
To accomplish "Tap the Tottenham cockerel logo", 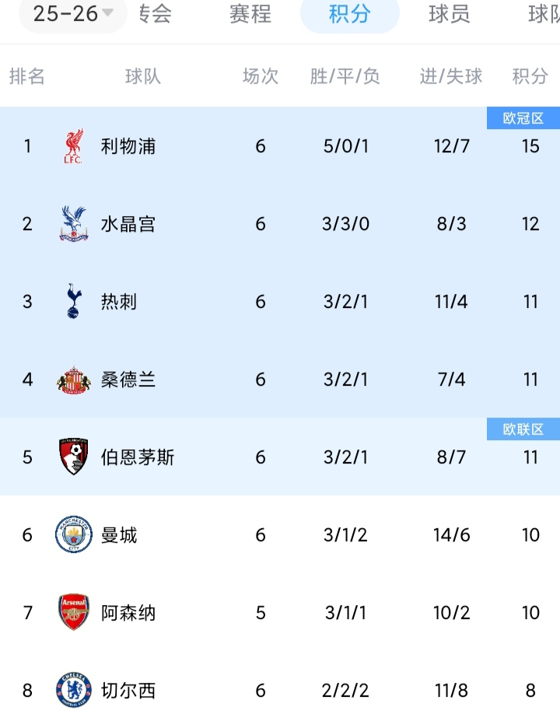I will [74, 302].
